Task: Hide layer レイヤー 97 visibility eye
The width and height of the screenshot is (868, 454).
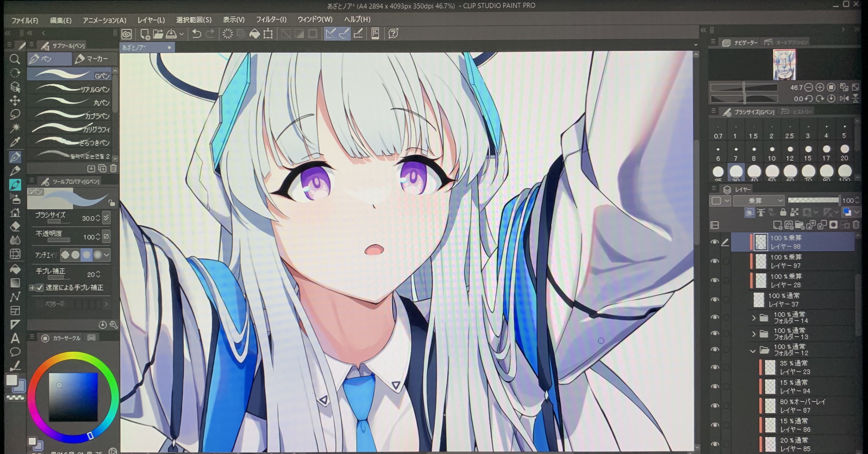Action: click(714, 261)
